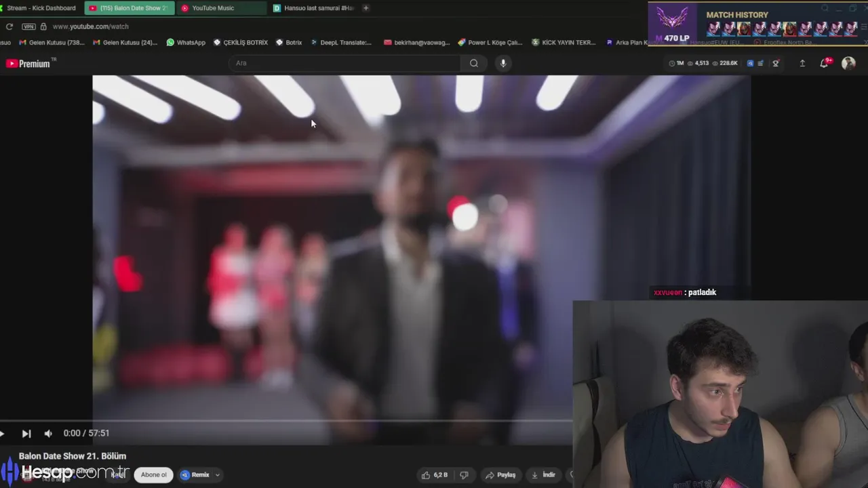The width and height of the screenshot is (868, 488).
Task: Open a new browser tab
Action: click(366, 8)
